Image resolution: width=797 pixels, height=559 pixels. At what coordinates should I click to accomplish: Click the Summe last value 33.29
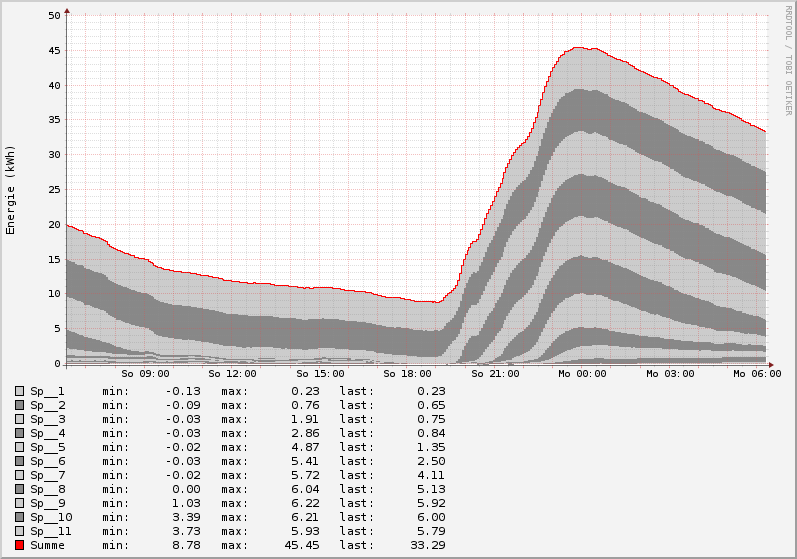(427, 545)
